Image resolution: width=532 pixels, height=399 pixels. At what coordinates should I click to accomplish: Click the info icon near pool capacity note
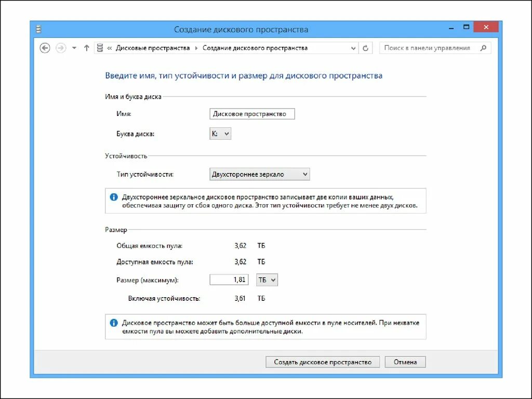point(114,323)
